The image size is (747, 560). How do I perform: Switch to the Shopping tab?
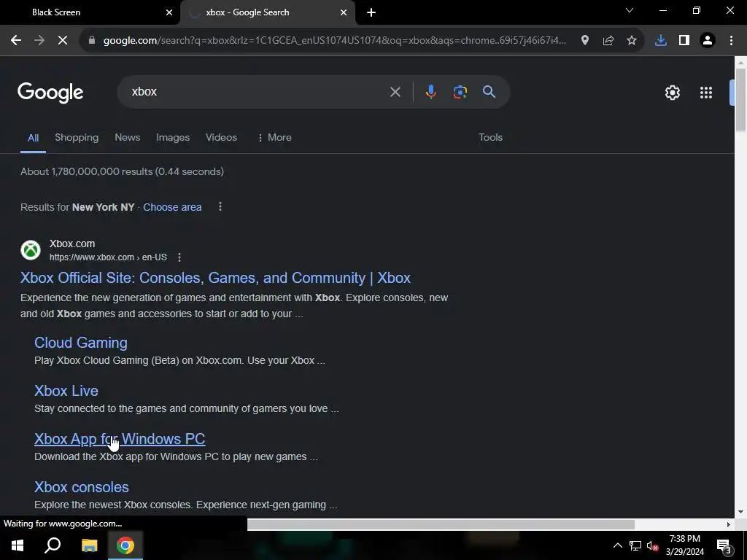[x=77, y=138]
